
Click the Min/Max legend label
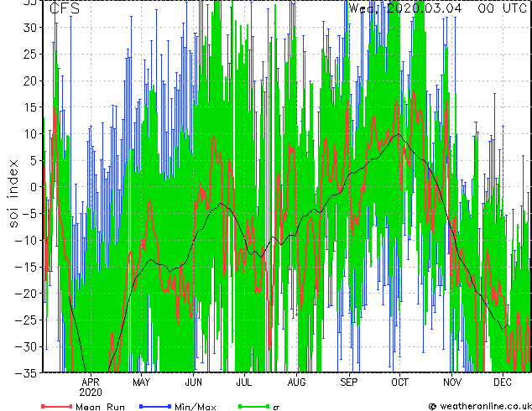click(196, 407)
